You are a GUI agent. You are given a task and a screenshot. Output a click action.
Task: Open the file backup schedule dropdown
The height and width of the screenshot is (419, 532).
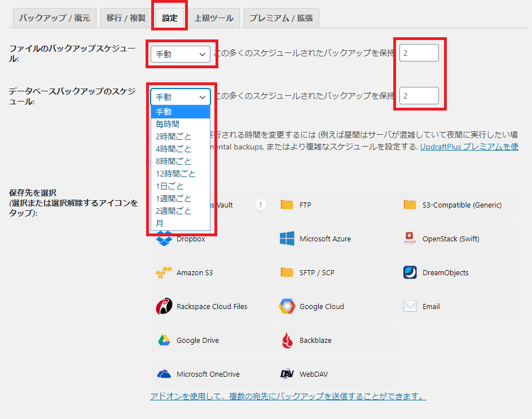pos(181,54)
